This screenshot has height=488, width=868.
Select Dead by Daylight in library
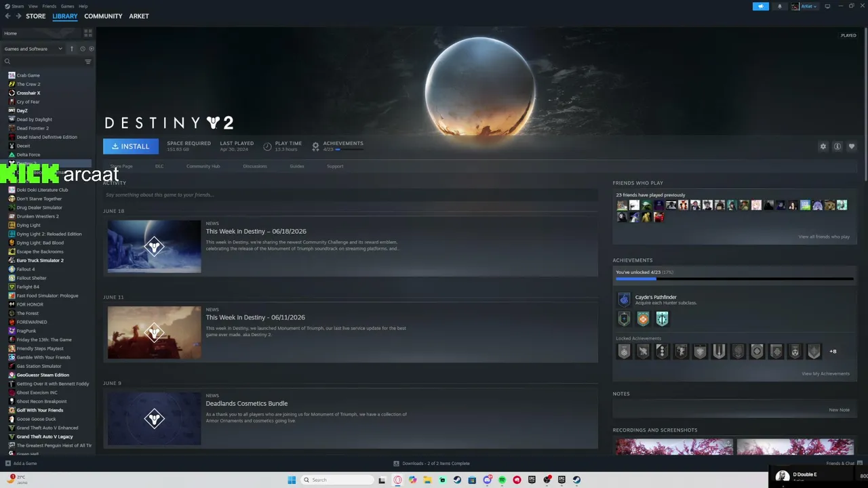(35, 119)
